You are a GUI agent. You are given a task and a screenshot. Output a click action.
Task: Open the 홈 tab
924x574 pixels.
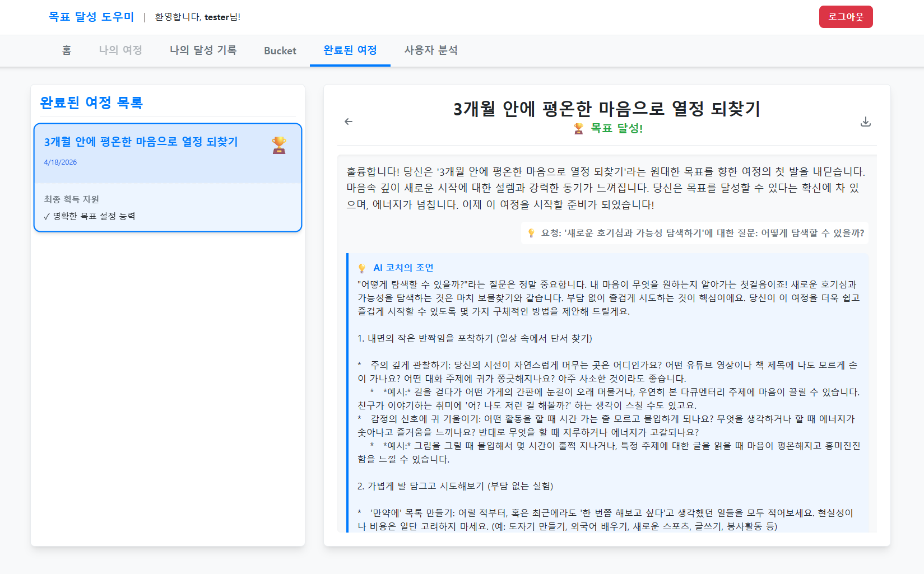click(67, 50)
